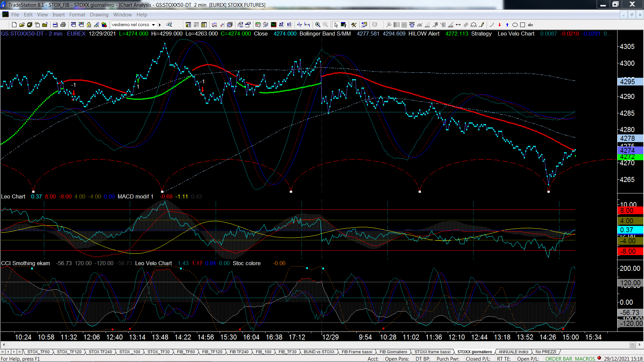Select the blue up arrow drawing tool
Image resolution: width=644 pixels, height=362 pixels.
click(x=507, y=25)
